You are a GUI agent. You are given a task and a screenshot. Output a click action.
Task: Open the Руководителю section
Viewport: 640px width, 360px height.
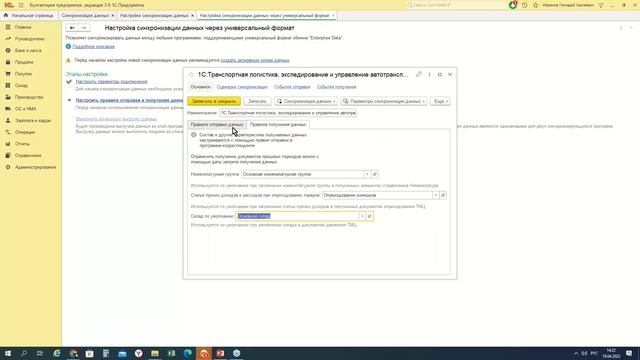(29, 39)
